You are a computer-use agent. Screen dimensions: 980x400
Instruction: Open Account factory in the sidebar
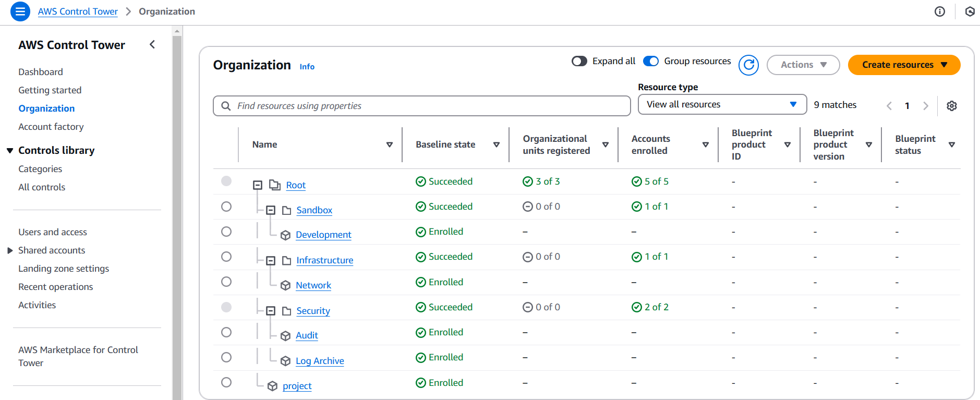pyautogui.click(x=51, y=127)
